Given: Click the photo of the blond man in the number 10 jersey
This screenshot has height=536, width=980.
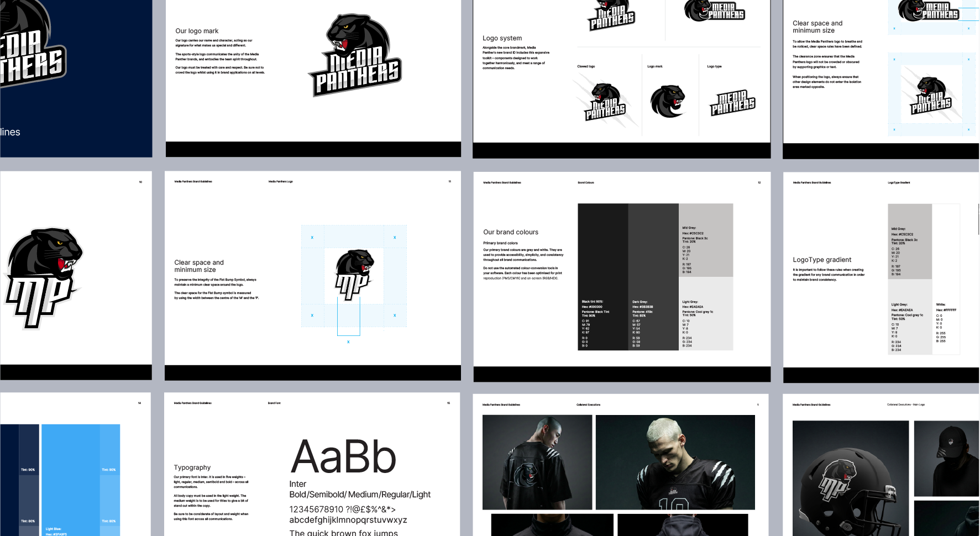Looking at the screenshot, I should coord(675,463).
